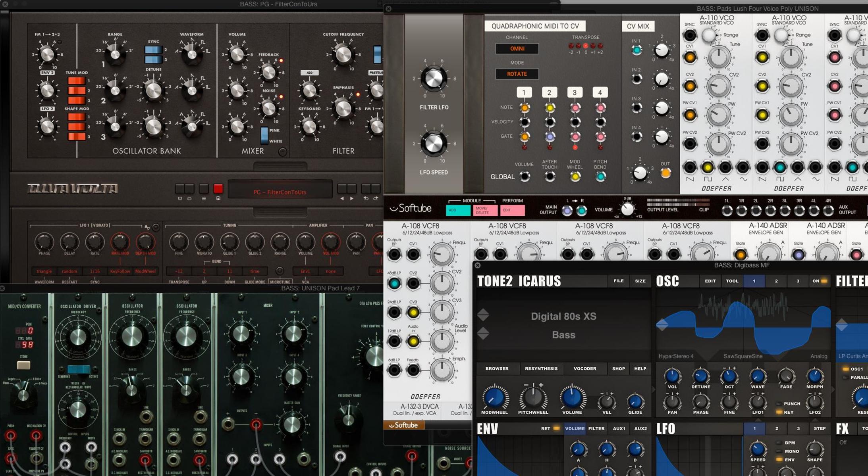
Task: Toggle the oscillator Sync 2 switch in Diva
Action: 153,50
